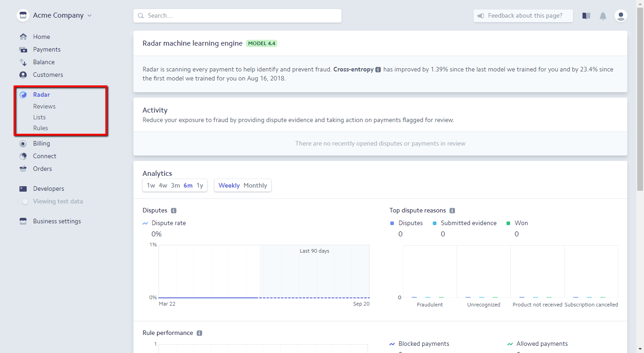Click the Disputes info icon
Viewport: 644px width, 353px height.
click(x=174, y=211)
